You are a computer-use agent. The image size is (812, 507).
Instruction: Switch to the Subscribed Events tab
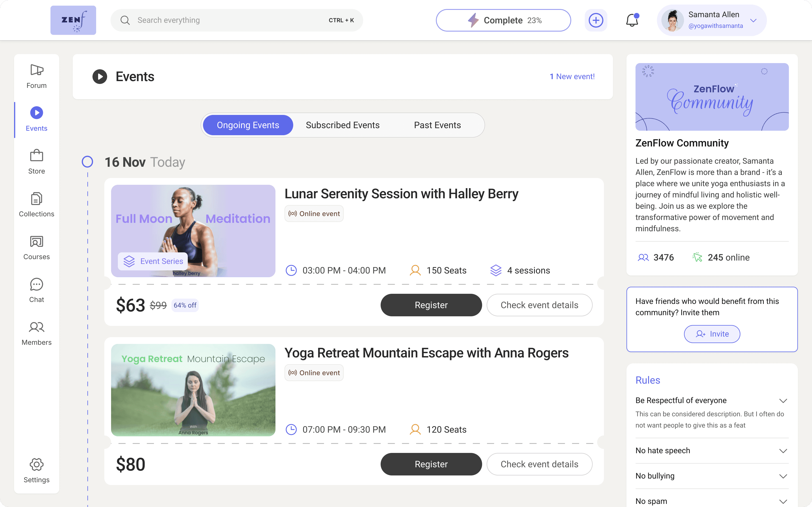coord(342,125)
